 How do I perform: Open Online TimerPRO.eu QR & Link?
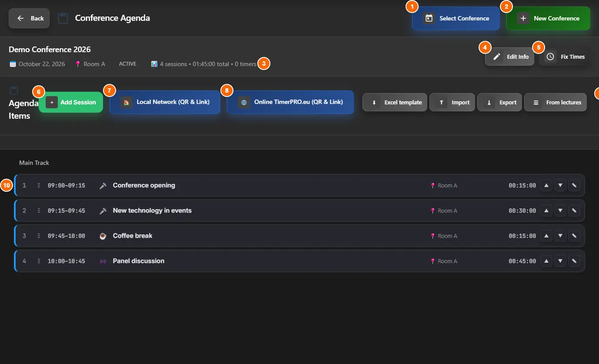tap(290, 102)
